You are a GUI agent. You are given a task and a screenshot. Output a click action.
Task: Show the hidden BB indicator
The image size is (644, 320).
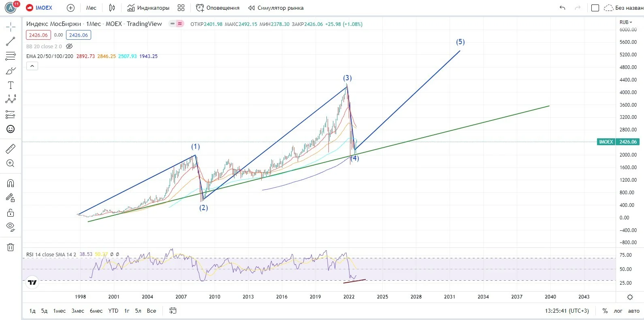point(69,46)
